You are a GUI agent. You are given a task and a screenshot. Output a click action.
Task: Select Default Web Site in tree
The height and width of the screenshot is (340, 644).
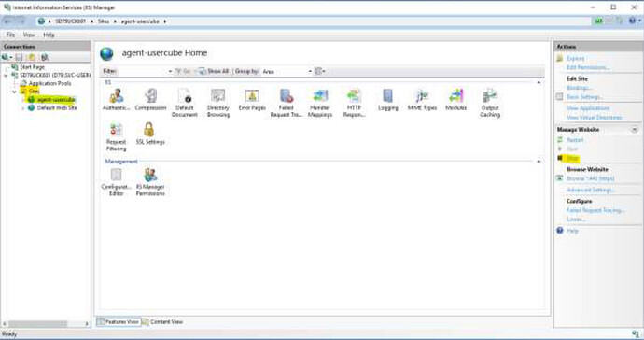(57, 107)
